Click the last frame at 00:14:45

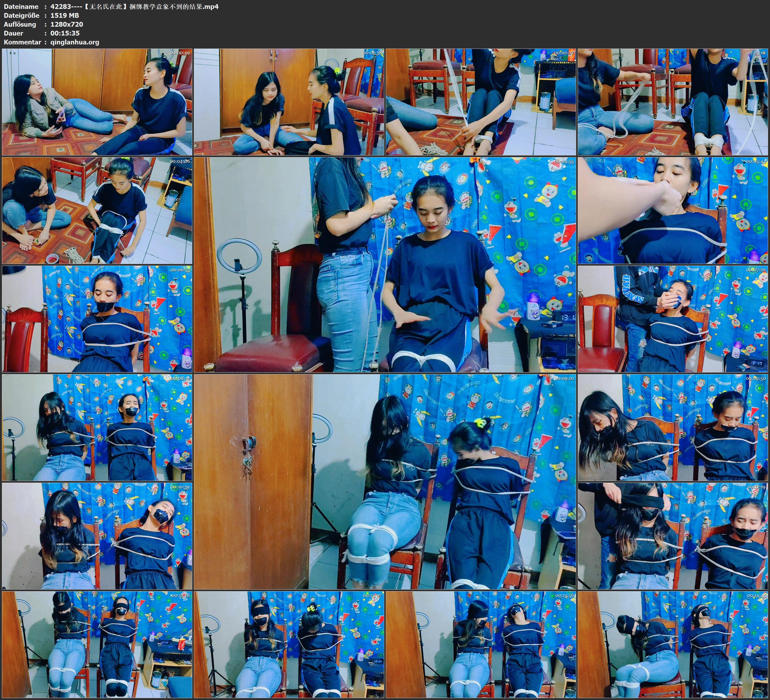pyautogui.click(x=673, y=644)
